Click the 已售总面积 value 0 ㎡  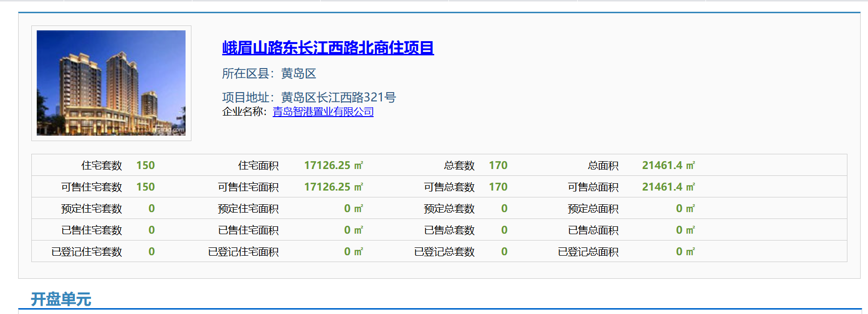point(685,230)
